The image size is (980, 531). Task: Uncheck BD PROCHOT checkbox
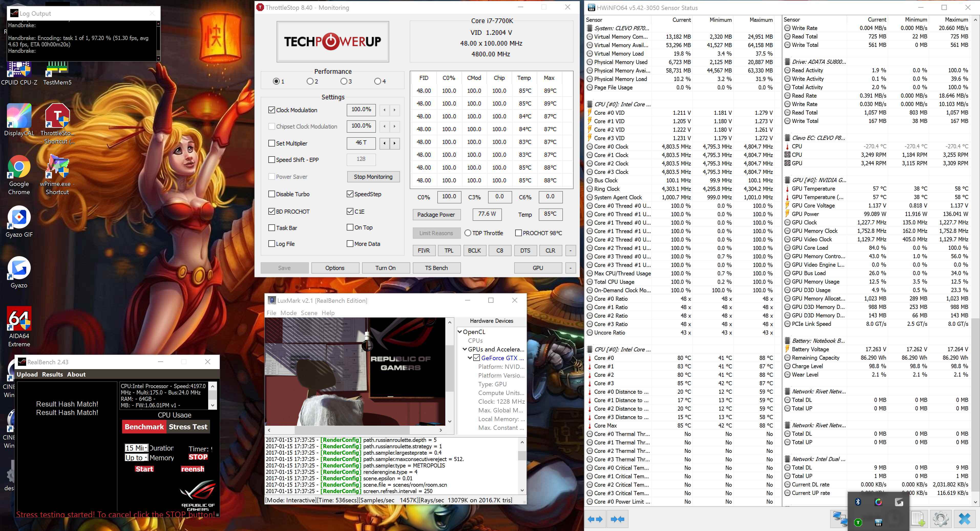272,211
